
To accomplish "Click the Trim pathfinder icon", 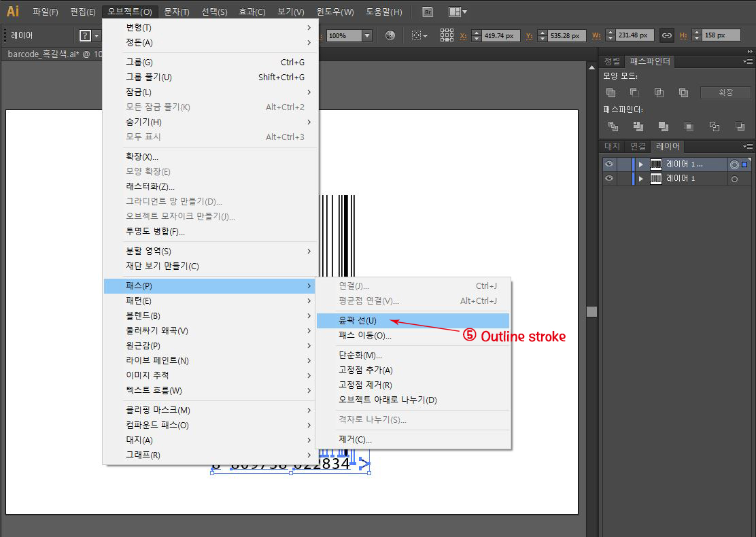I will (638, 126).
